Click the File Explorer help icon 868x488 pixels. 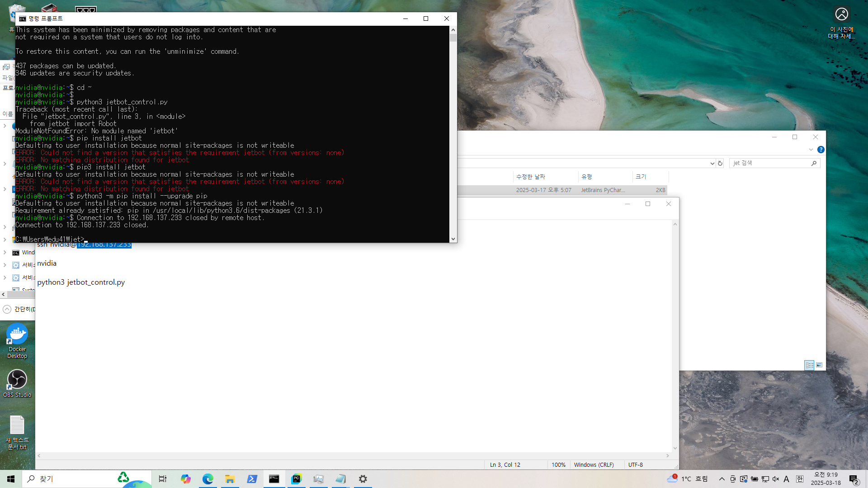(821, 150)
